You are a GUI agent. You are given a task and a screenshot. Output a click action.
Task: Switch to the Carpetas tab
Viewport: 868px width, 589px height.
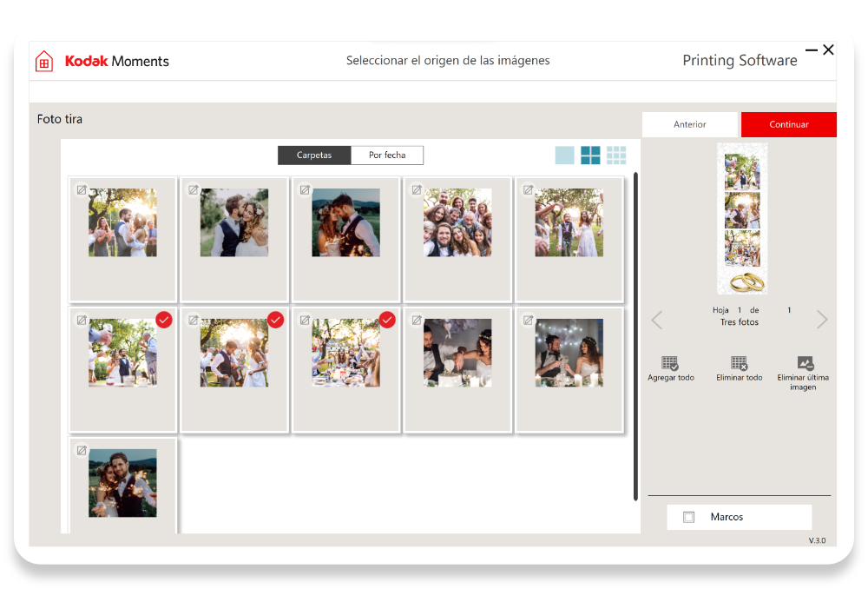(x=314, y=156)
